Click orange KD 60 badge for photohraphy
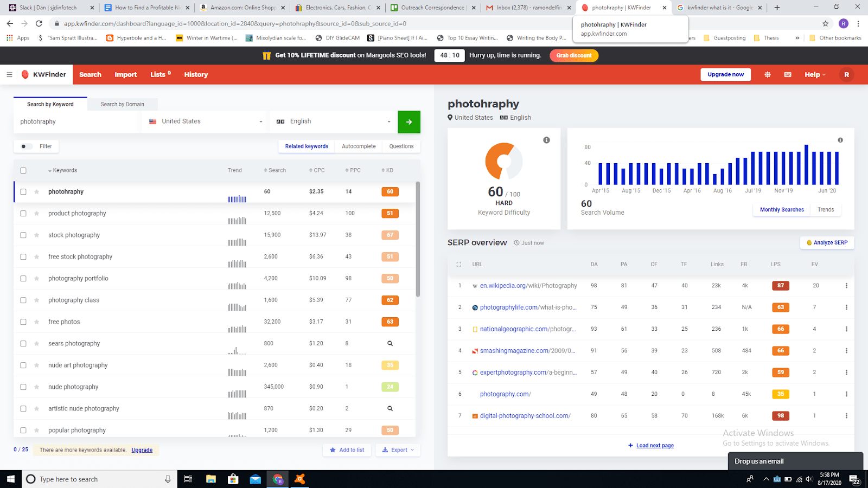Image resolution: width=868 pixels, height=488 pixels. coord(390,191)
